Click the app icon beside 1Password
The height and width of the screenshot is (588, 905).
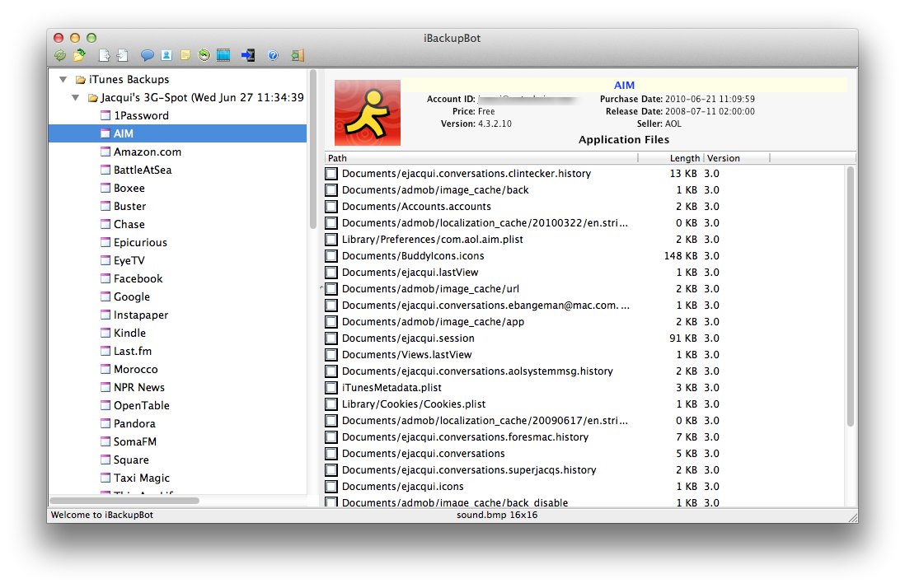(x=106, y=115)
